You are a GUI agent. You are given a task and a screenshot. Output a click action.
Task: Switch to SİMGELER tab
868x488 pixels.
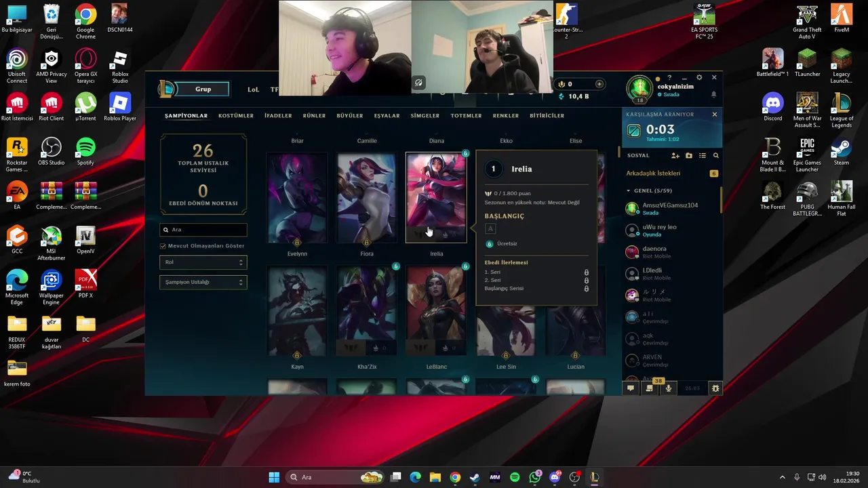click(425, 116)
